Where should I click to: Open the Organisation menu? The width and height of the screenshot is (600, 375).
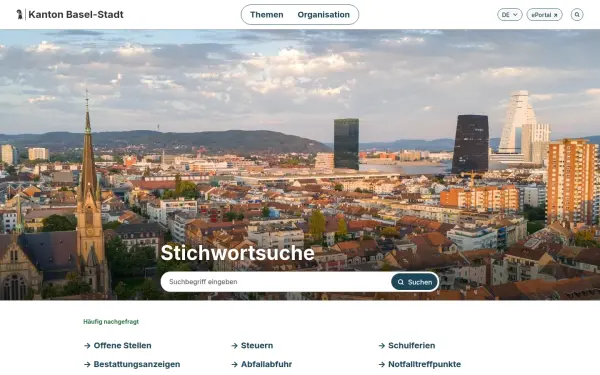tap(323, 15)
